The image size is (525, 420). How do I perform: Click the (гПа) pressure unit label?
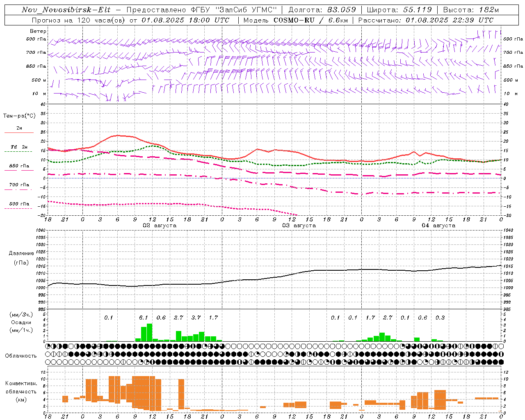21,263
